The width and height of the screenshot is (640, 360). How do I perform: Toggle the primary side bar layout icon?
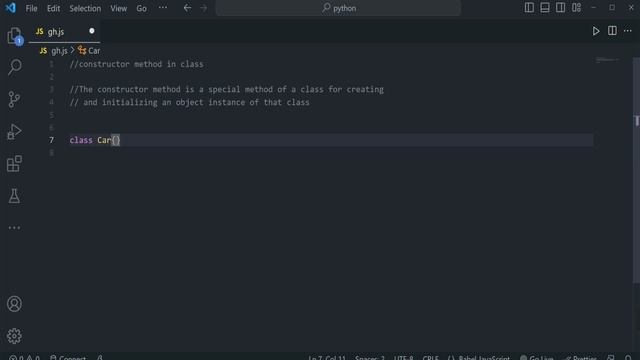tap(529, 8)
